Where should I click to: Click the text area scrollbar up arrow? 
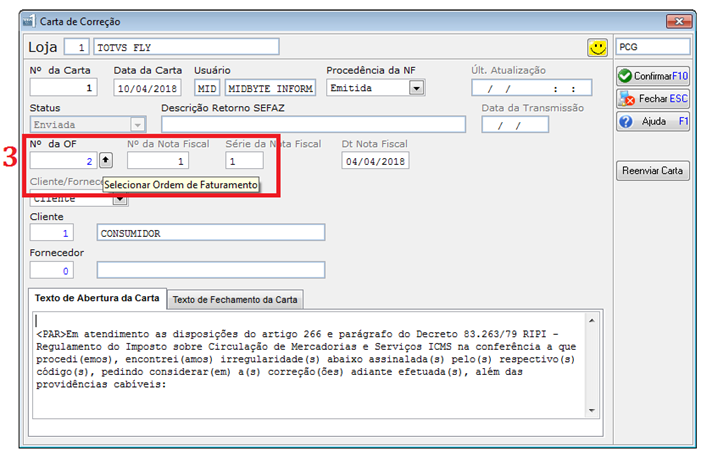[x=591, y=320]
